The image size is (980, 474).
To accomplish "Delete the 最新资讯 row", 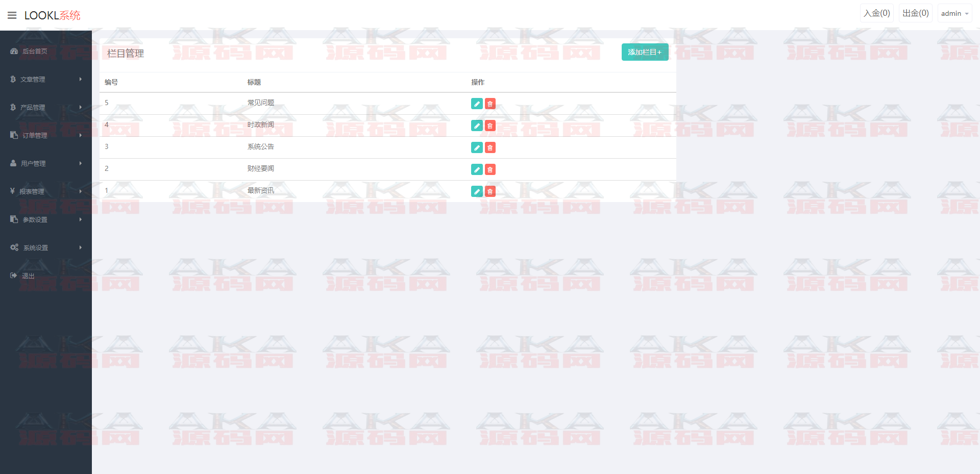I will tap(490, 191).
